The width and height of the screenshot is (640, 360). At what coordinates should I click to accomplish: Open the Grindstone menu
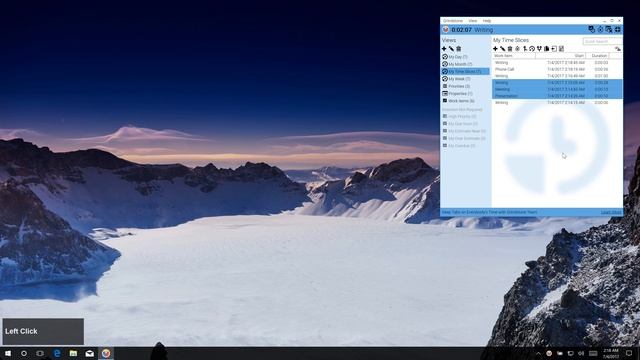click(453, 20)
